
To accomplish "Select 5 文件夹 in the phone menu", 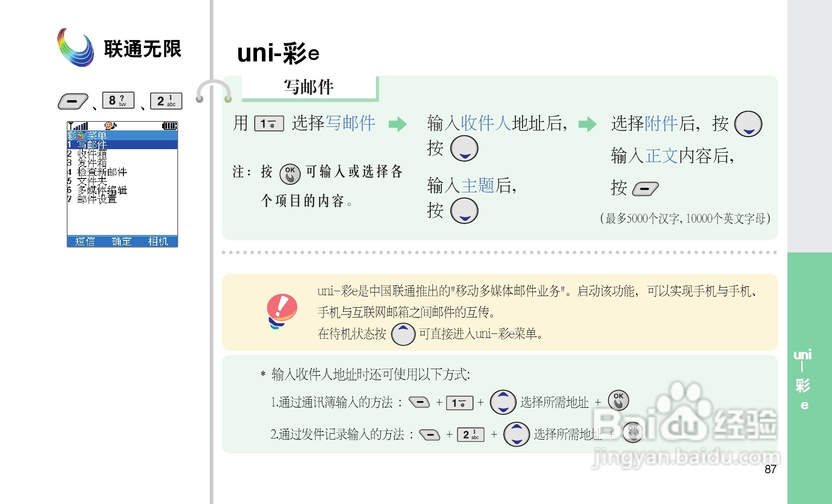I will (x=122, y=181).
